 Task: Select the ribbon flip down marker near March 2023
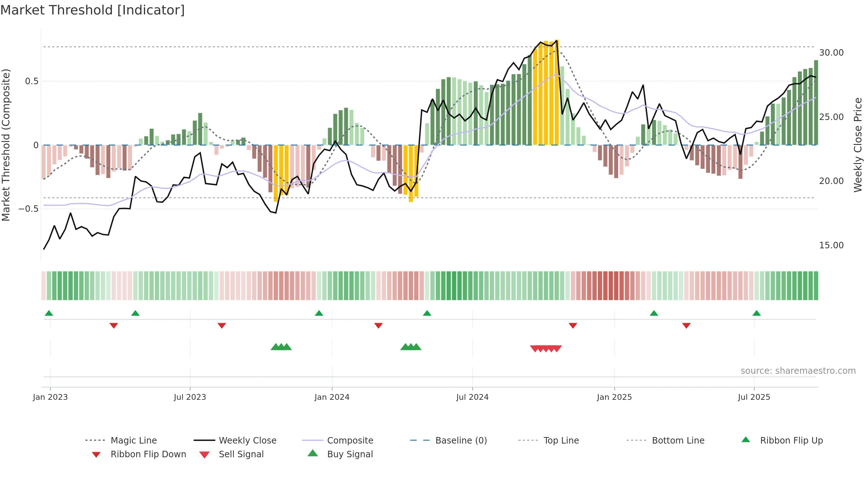coord(114,326)
